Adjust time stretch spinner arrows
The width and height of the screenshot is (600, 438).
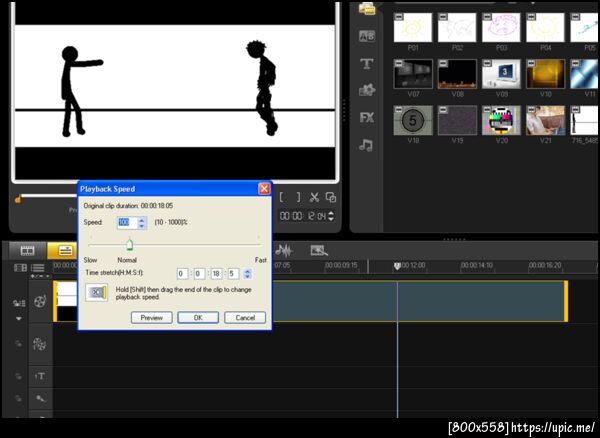pos(246,273)
